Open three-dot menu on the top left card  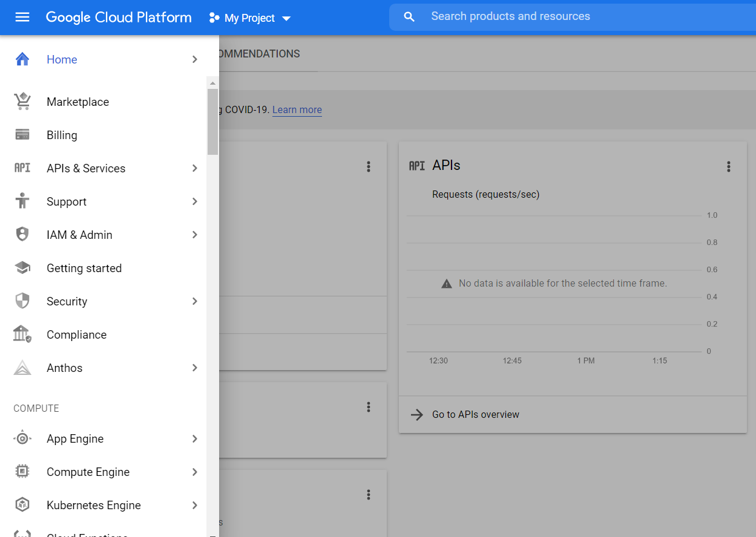point(369,167)
